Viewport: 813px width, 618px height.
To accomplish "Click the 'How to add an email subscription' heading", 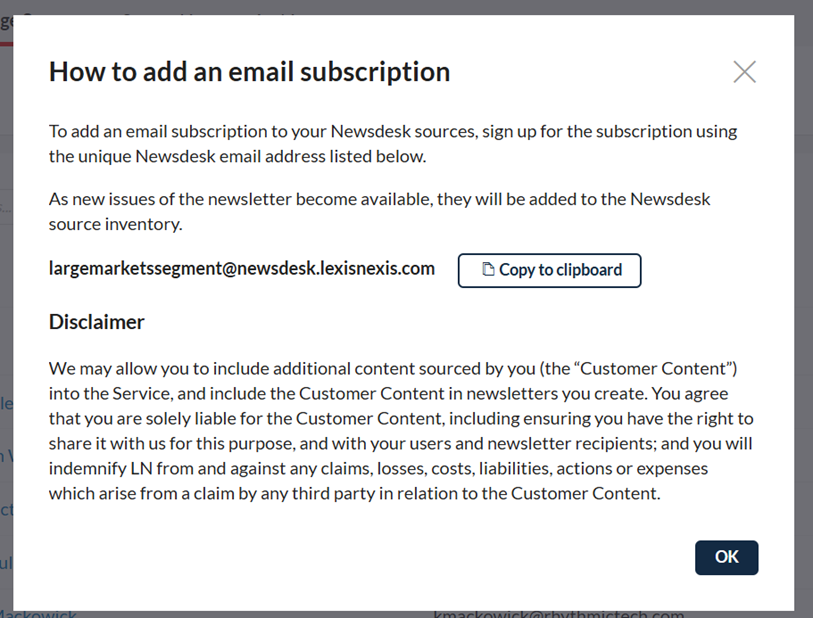I will [x=249, y=72].
